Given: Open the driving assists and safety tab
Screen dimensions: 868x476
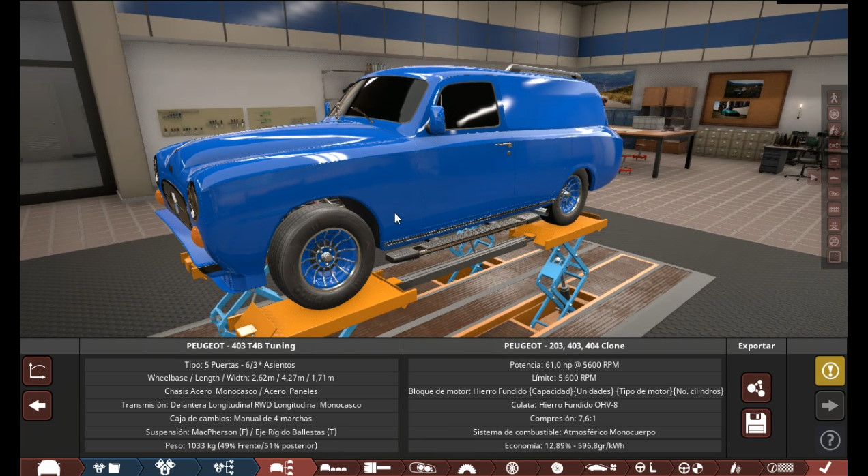Looking at the screenshot, I should [691, 467].
